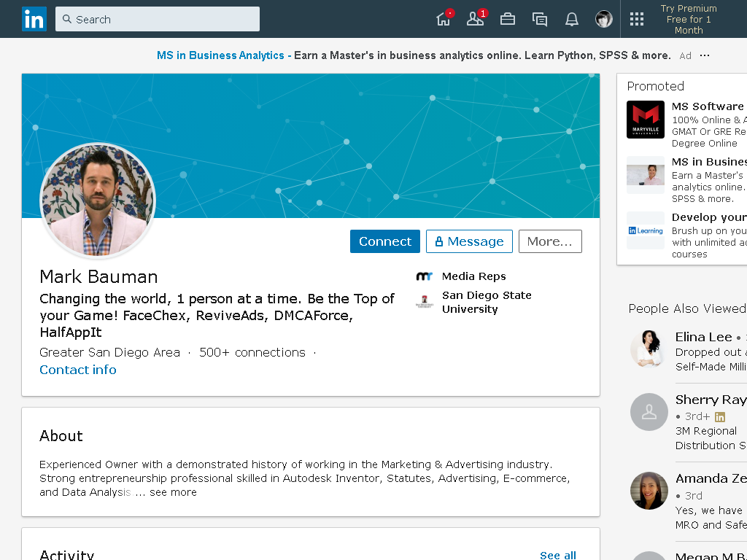Click the LinkedIn Learning ad logo
This screenshot has height=560, width=747.
pos(645,230)
